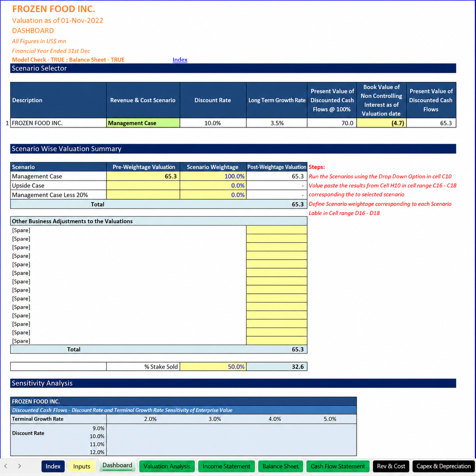The height and width of the screenshot is (476, 476).
Task: Select the 5.0% terminal growth header
Action: 330,419
